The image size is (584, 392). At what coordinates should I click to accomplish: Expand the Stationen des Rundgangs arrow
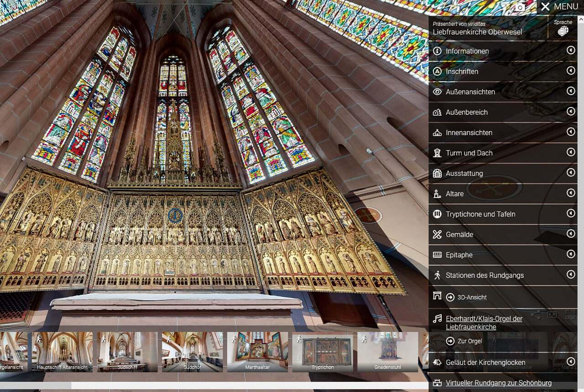click(x=570, y=274)
